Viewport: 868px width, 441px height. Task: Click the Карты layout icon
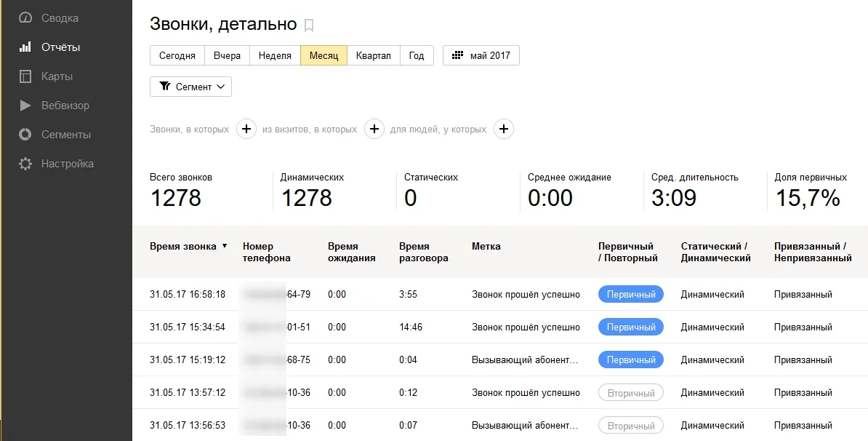[x=25, y=76]
